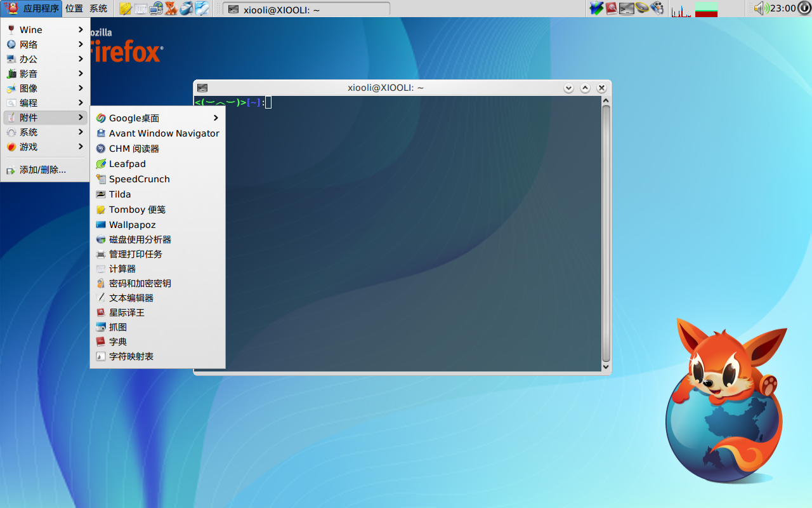
Task: Click inside terminal at the prompt
Action: pyautogui.click(x=268, y=102)
